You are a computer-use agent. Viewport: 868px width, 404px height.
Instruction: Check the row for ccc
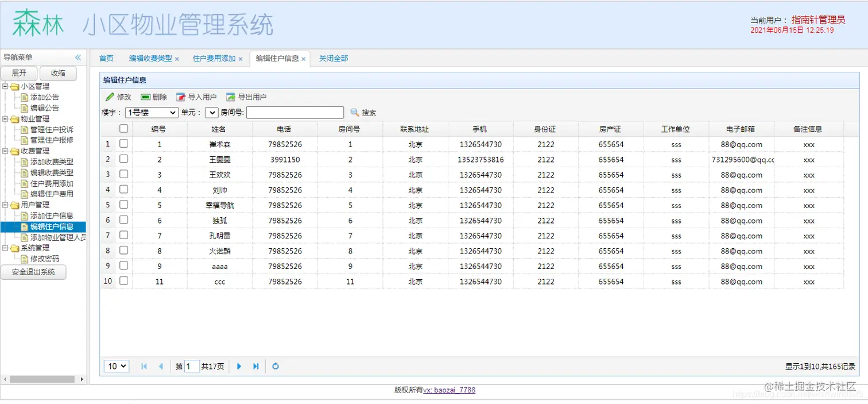[x=123, y=280]
